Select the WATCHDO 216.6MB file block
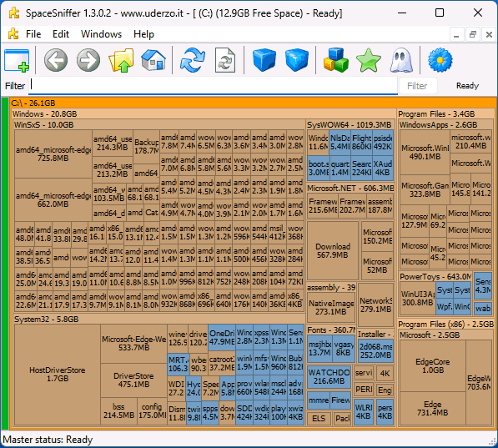The width and height of the screenshot is (498, 448). point(329,376)
